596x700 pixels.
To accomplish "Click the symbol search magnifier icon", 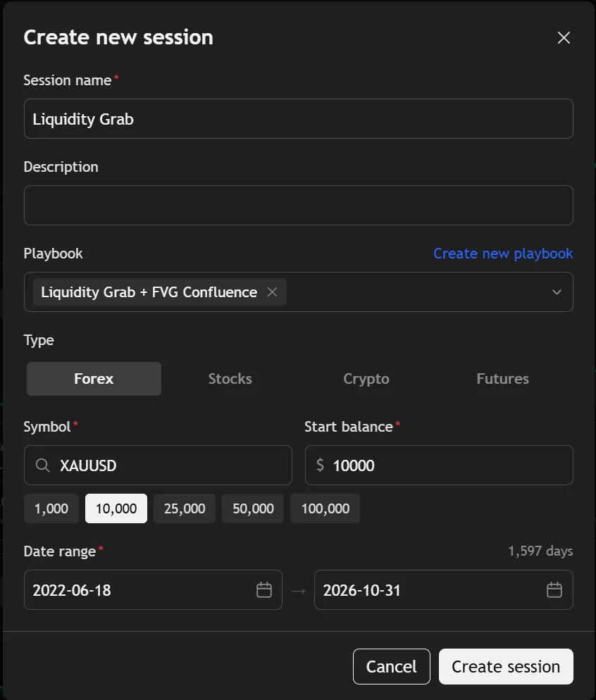I will pos(43,465).
